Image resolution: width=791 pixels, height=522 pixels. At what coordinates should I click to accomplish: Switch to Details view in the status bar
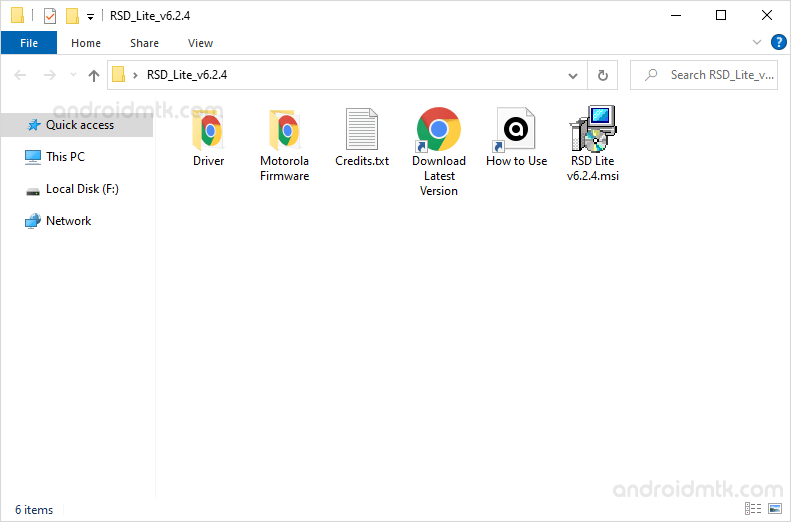coord(753,508)
